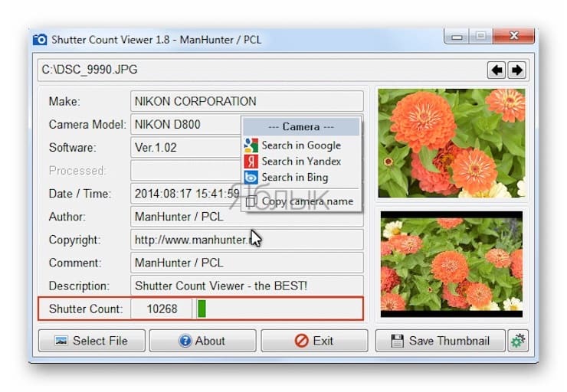Go to the previous file with left arrow
This screenshot has height=392, width=567.
click(x=497, y=70)
